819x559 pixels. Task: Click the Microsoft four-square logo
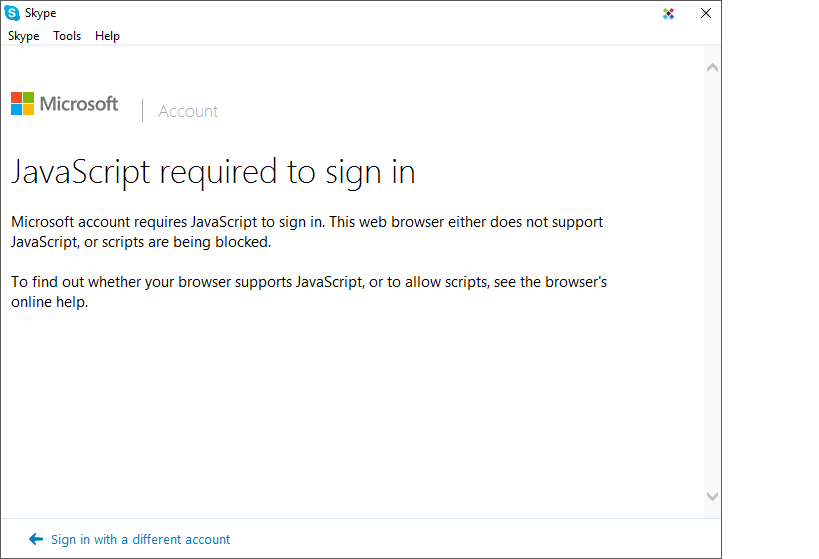[22, 104]
